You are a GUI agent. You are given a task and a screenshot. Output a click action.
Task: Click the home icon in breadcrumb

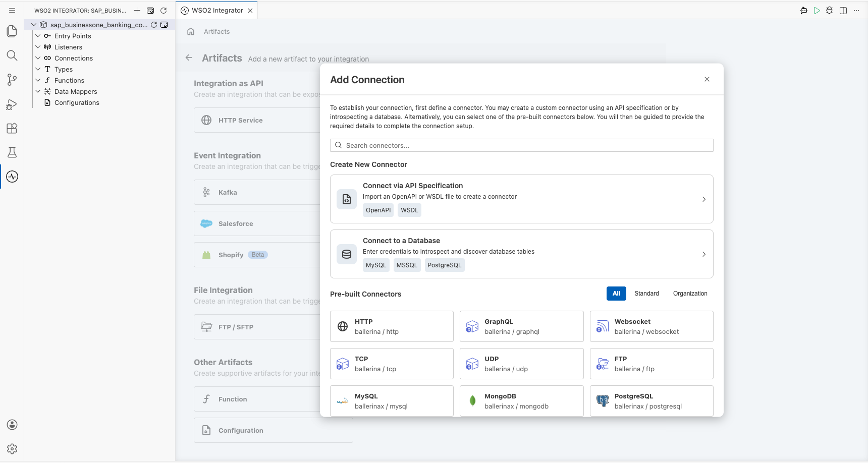tap(191, 31)
